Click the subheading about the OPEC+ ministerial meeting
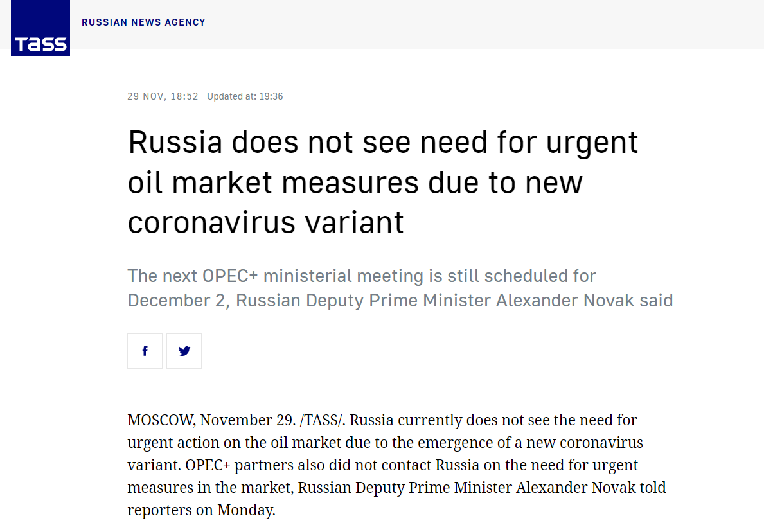This screenshot has width=764, height=532. pyautogui.click(x=400, y=288)
